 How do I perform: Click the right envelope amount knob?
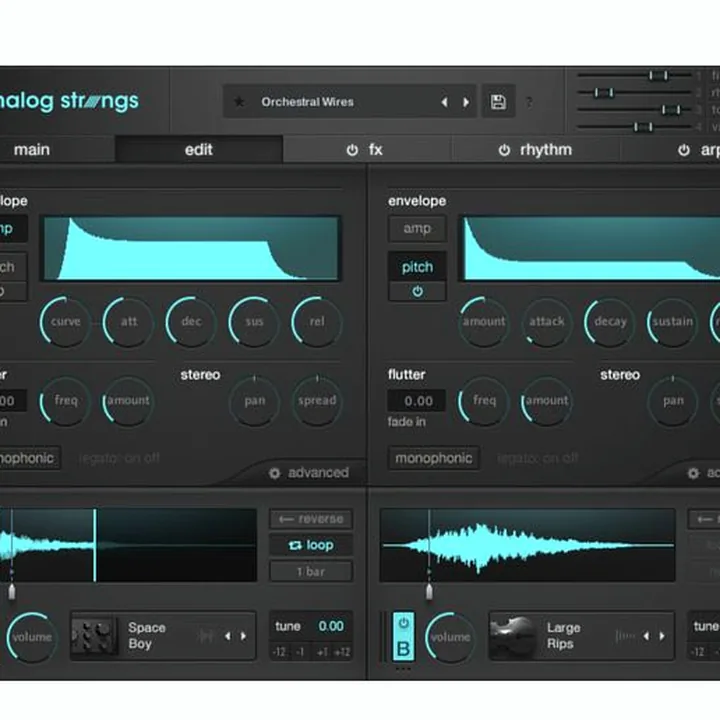click(x=484, y=321)
